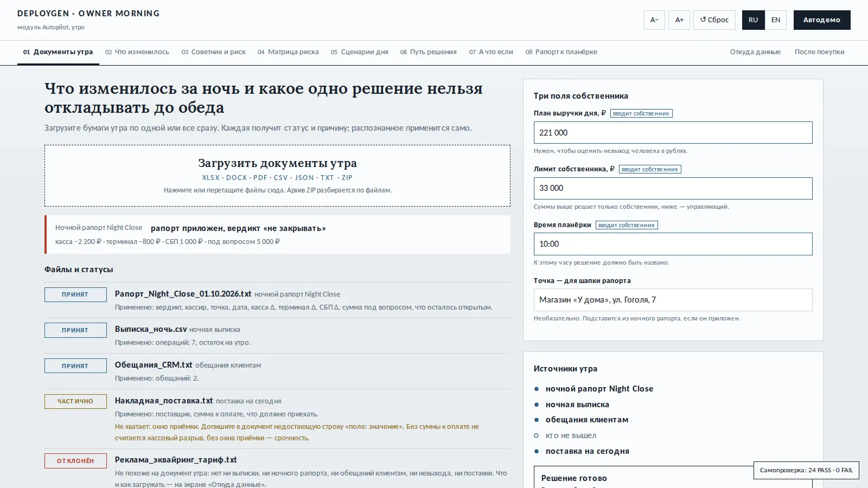The height and width of the screenshot is (488, 868).
Task: Select file Обещания_CRM.txt
Action: (x=154, y=365)
